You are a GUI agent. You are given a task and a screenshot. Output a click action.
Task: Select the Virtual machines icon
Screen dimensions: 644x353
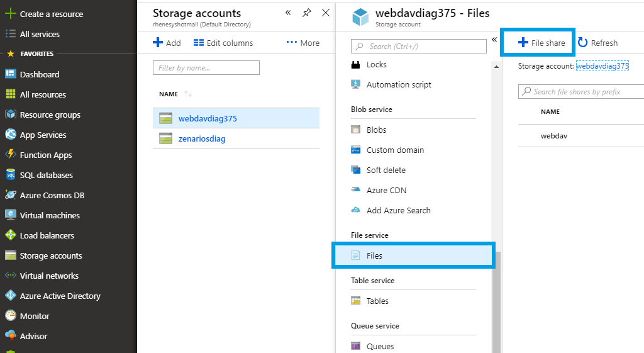[x=10, y=215]
